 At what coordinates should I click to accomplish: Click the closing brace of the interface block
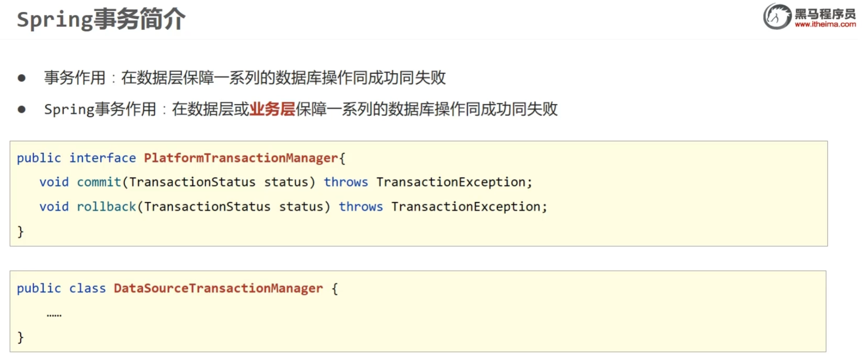[20, 232]
